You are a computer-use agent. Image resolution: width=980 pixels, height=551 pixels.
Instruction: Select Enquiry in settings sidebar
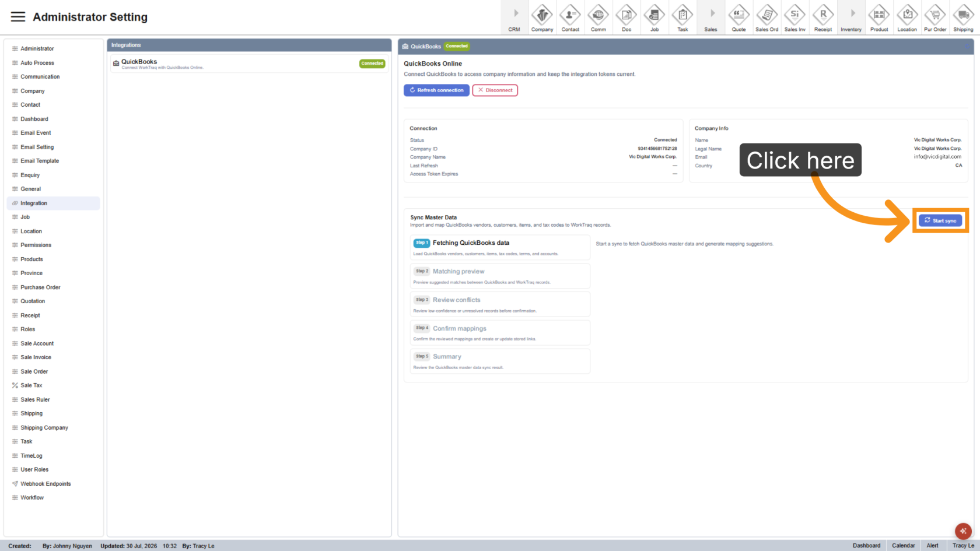(53, 175)
